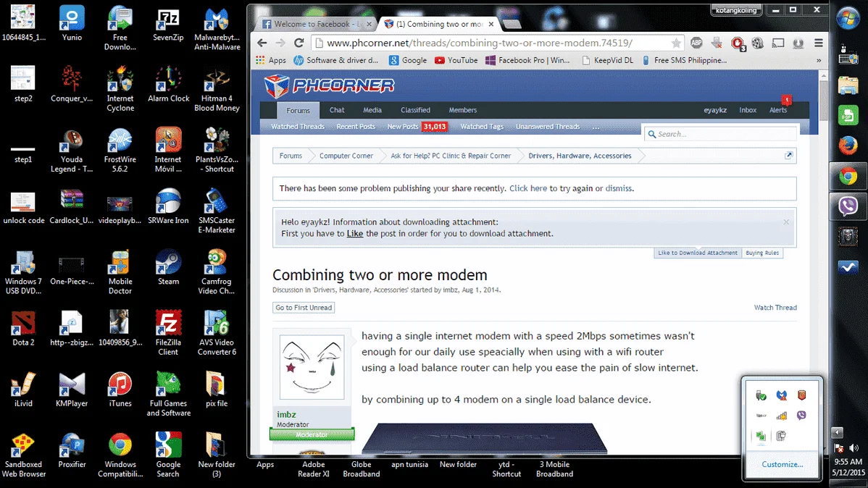Click in the forum Search field

coord(721,134)
